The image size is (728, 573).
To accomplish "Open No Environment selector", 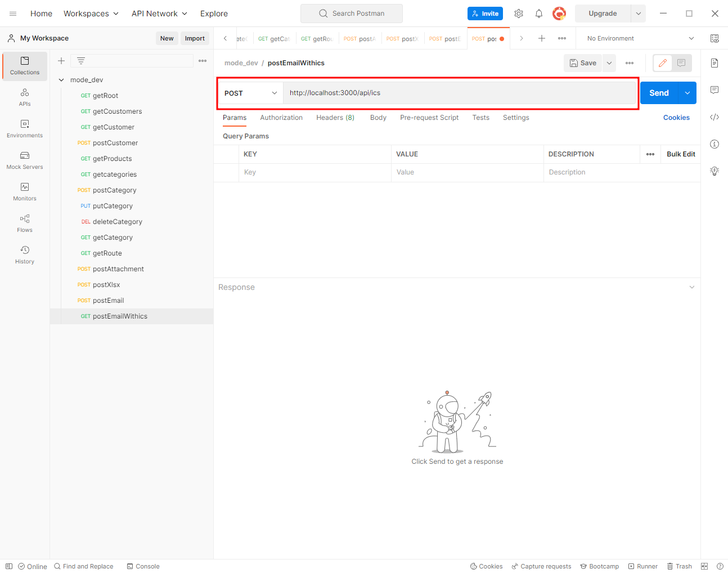I will click(640, 38).
